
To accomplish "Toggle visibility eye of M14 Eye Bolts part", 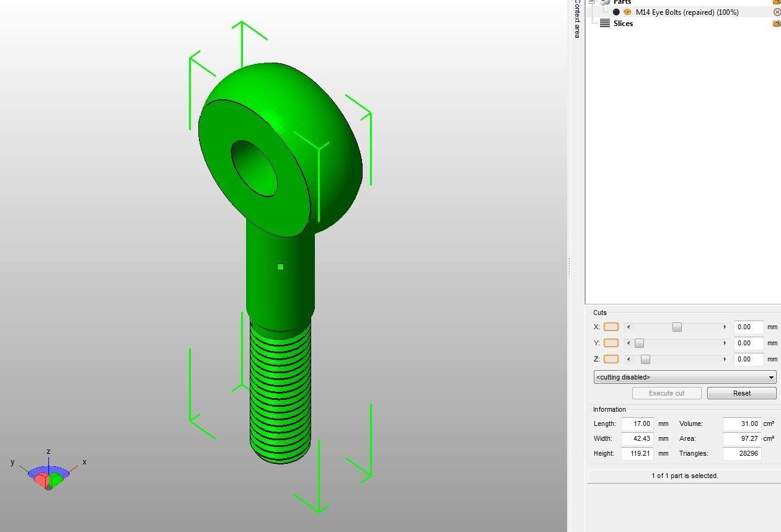I will tap(627, 12).
